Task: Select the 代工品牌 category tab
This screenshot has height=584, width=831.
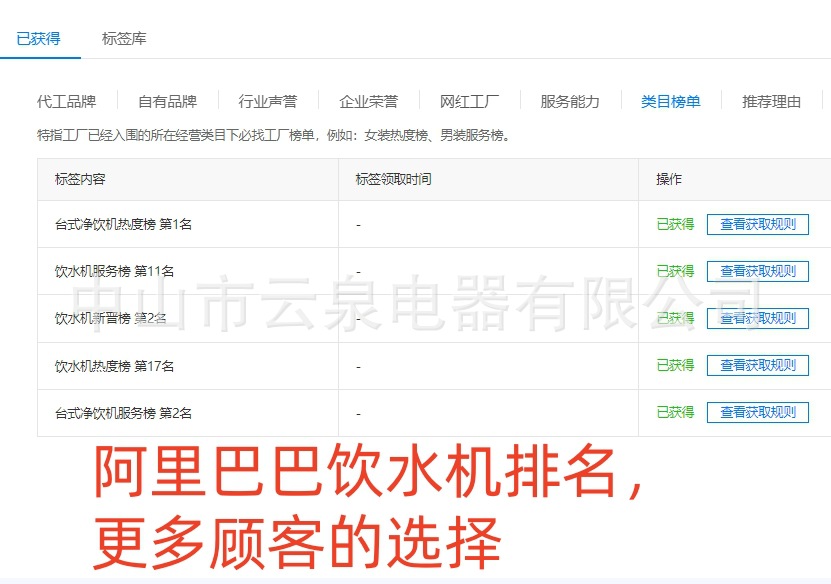Action: click(x=67, y=101)
